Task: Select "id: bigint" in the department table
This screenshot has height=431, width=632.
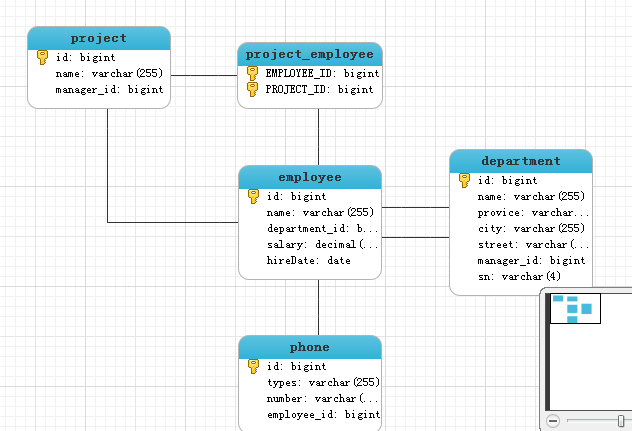Action: click(x=507, y=180)
